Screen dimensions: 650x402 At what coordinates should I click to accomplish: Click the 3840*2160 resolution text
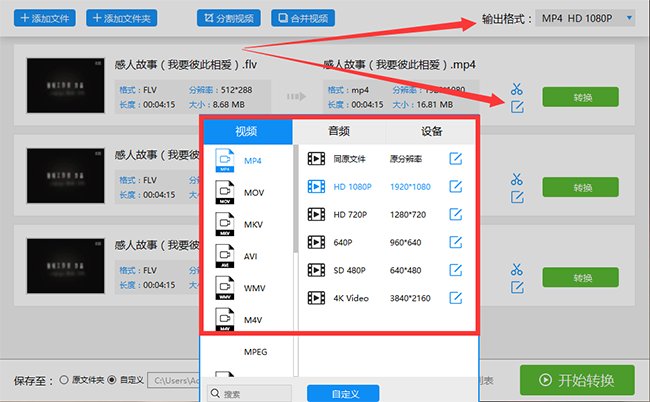coord(410,298)
